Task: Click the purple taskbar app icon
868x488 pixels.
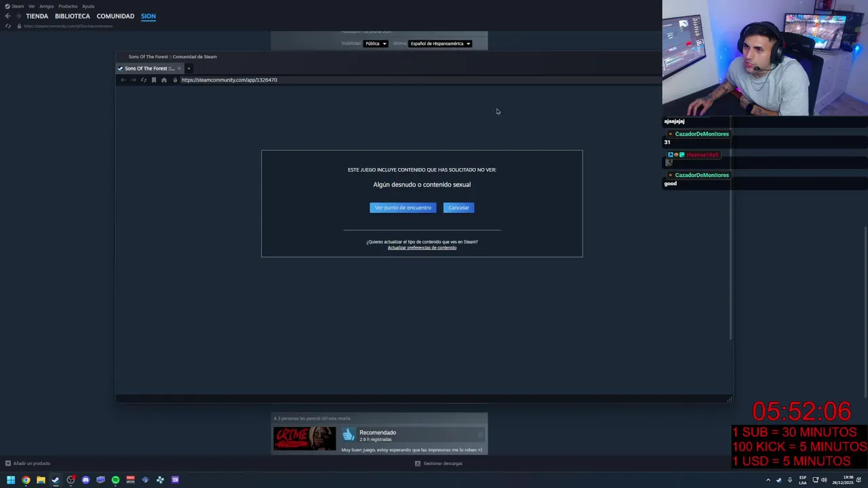Action: (x=175, y=480)
